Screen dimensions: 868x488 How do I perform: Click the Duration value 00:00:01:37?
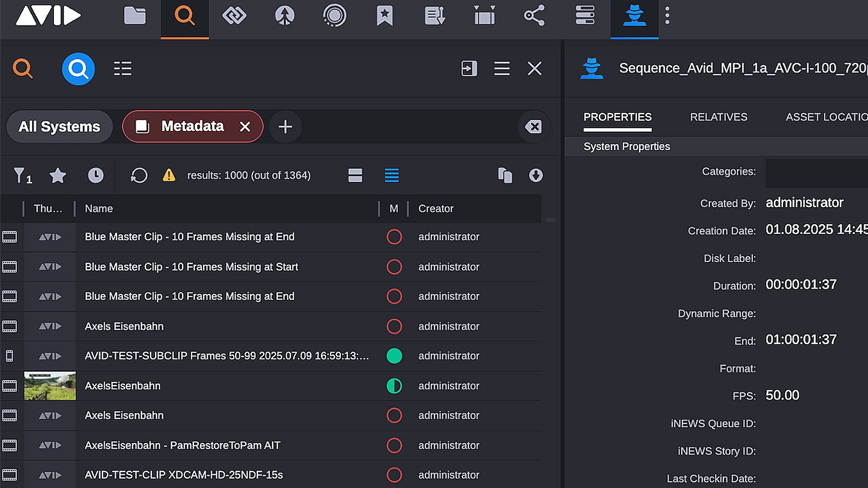801,285
